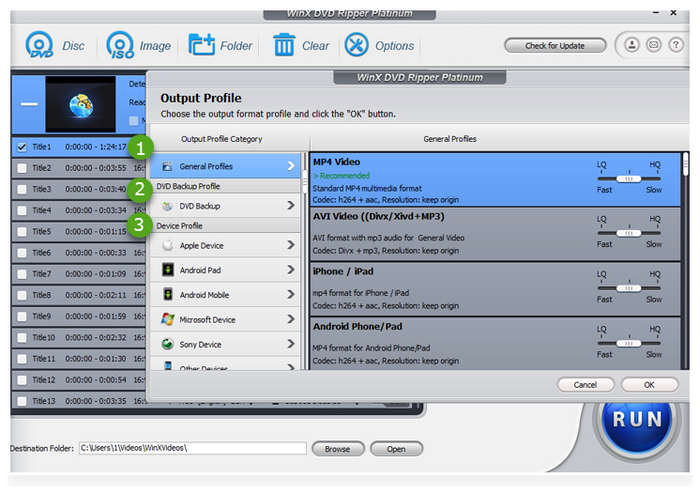The image size is (700, 494).
Task: Select Android Mobile category label
Action: click(x=204, y=295)
